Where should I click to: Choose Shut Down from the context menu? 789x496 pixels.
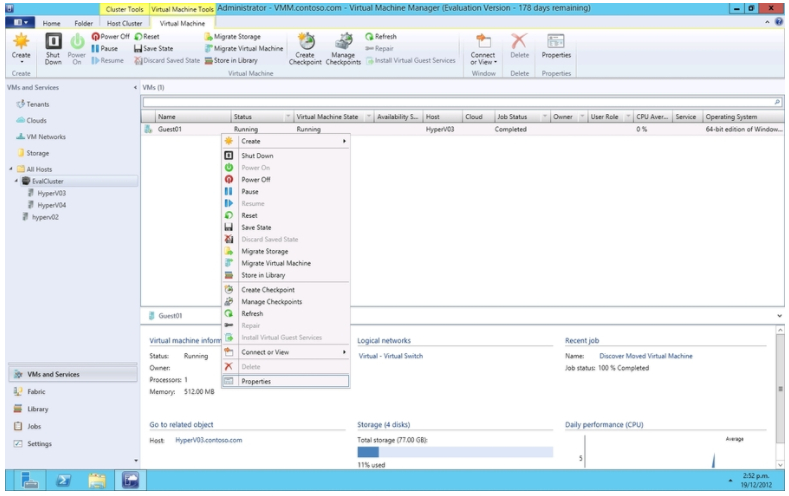[x=286, y=155]
